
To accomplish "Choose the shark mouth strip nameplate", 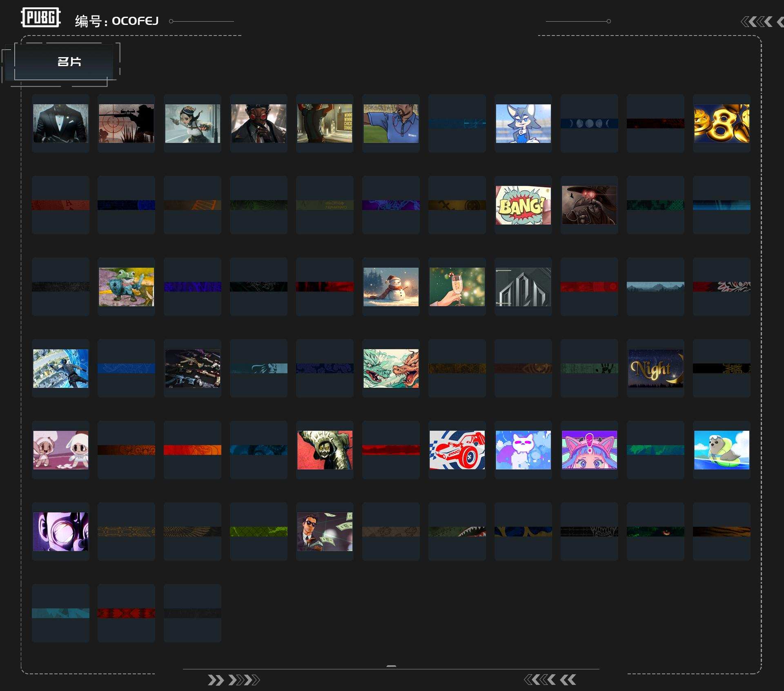I will pos(457,531).
